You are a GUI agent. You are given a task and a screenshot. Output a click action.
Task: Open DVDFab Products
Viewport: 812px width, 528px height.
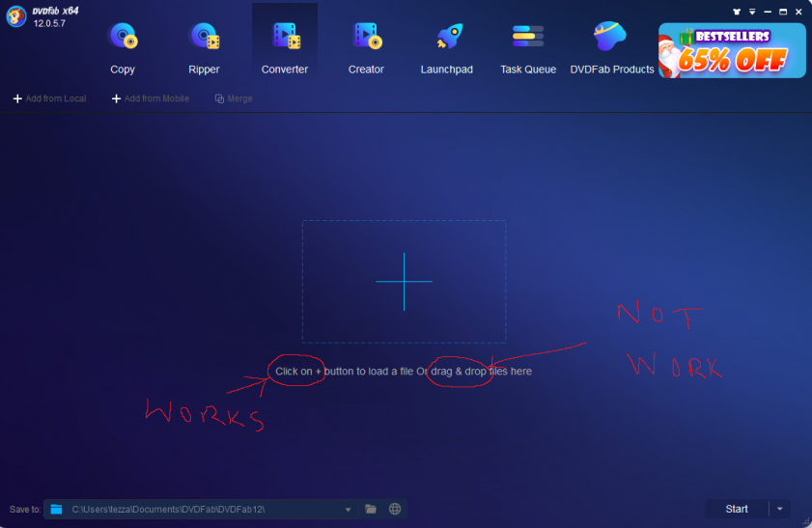point(611,48)
